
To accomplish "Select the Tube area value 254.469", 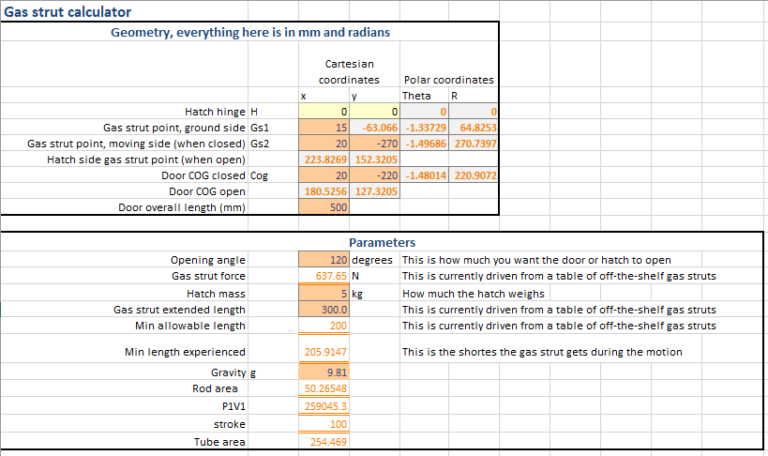I will tap(324, 441).
